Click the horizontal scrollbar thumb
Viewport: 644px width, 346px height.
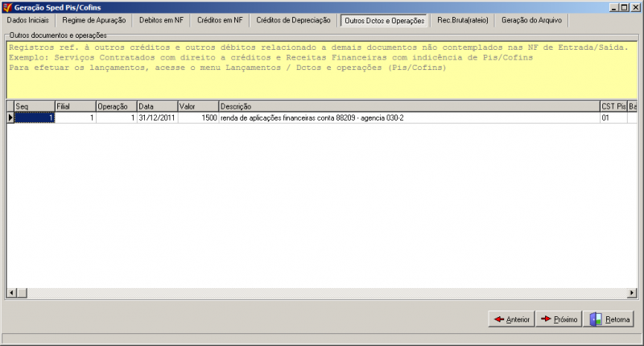point(22,293)
